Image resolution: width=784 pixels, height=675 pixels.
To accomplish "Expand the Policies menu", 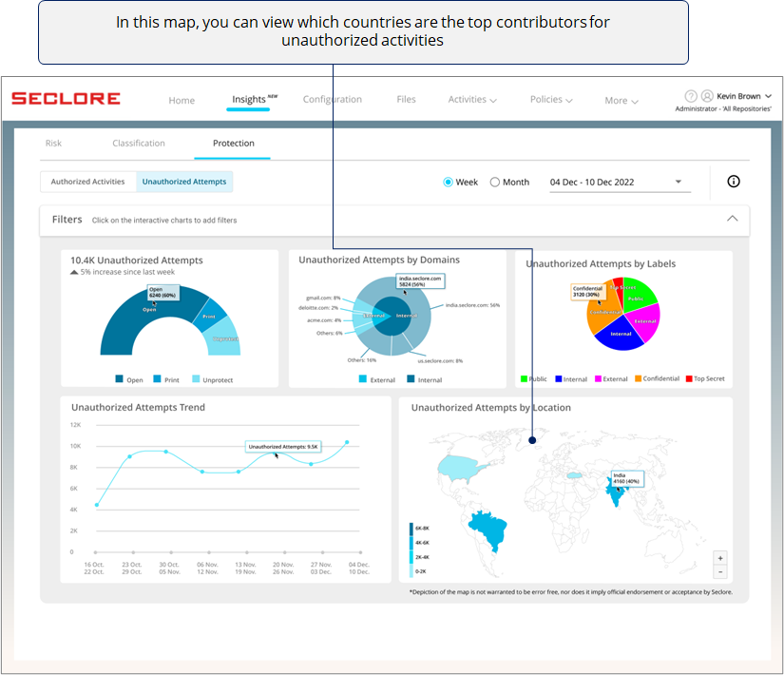I will (x=551, y=100).
